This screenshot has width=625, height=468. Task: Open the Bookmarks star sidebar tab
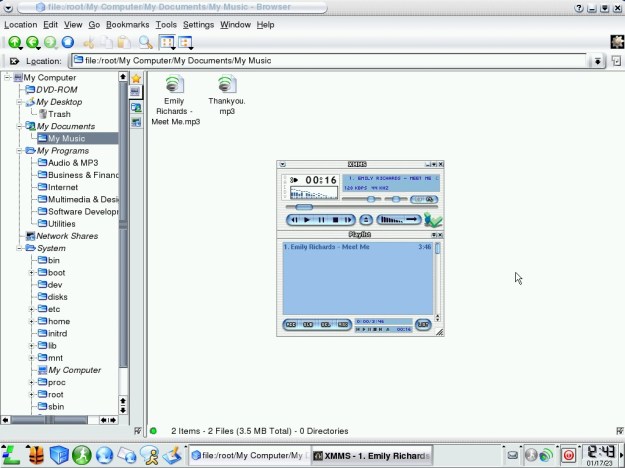tap(136, 79)
